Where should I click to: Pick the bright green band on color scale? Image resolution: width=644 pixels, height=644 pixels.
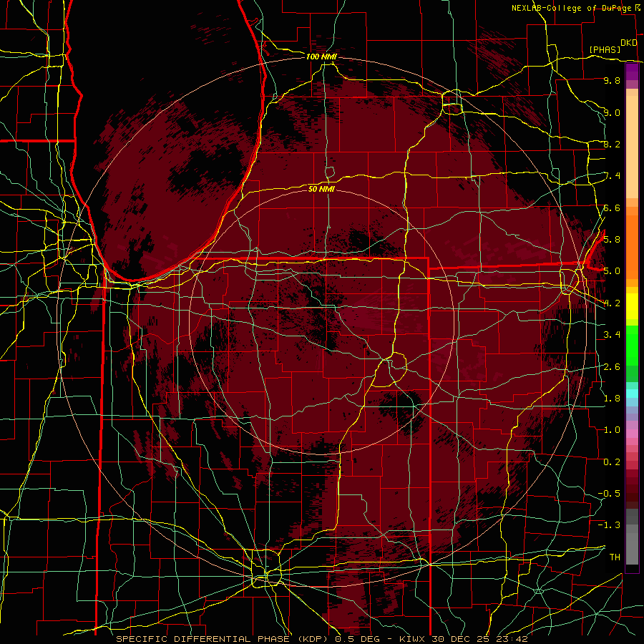tap(632, 345)
